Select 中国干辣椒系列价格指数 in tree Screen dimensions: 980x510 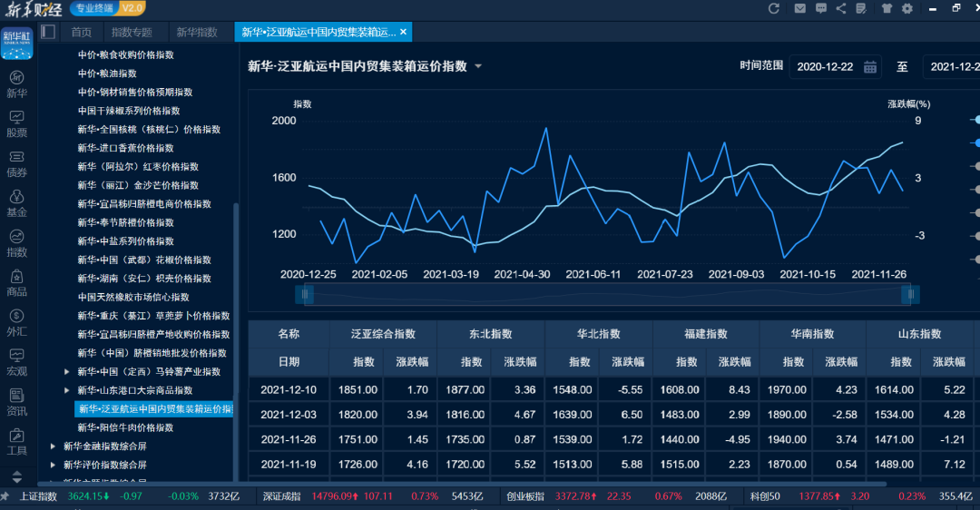[x=129, y=112]
